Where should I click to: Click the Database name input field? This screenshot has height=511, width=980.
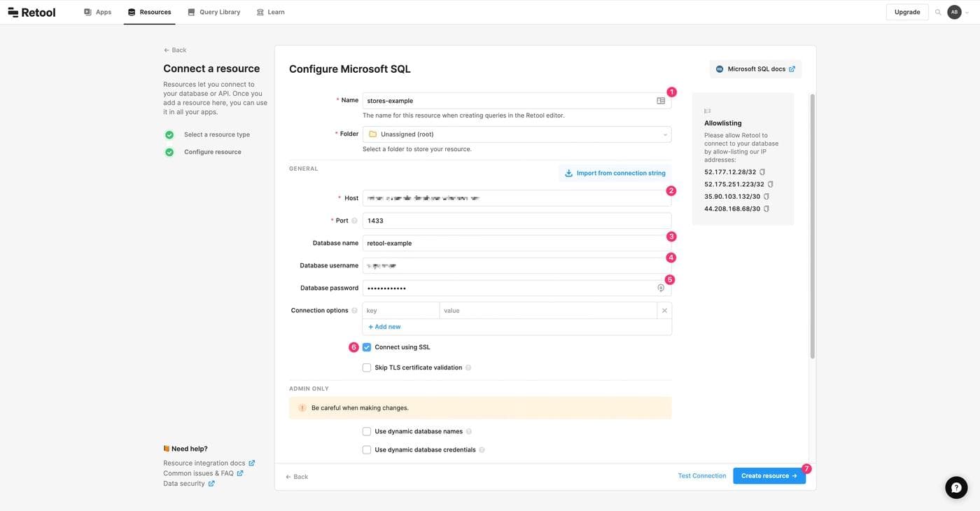click(x=517, y=243)
